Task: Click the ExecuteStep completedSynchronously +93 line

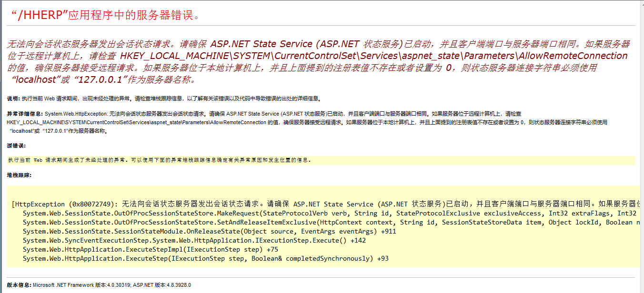Action: click(206, 259)
